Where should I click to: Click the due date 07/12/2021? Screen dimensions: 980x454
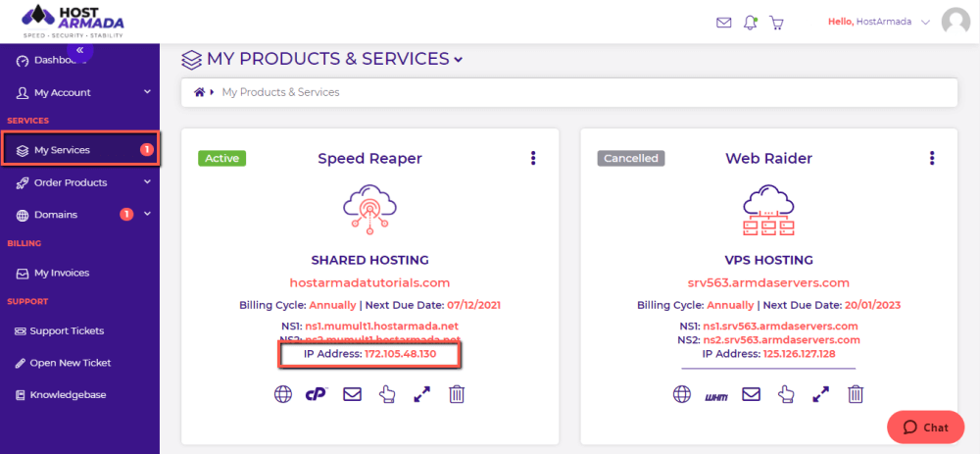[473, 306]
